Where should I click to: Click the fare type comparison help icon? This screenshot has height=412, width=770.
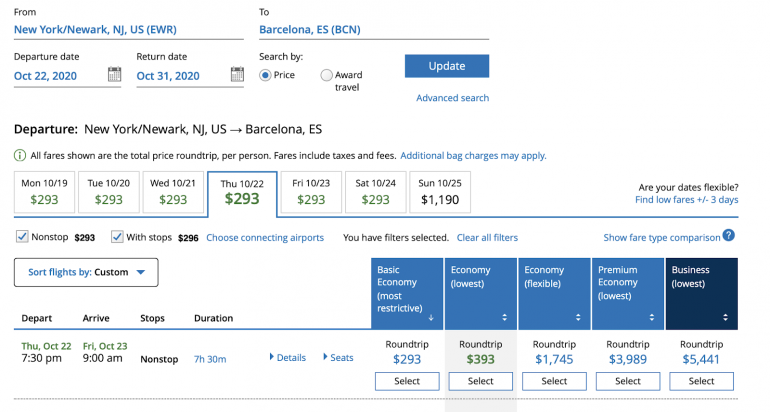[729, 236]
